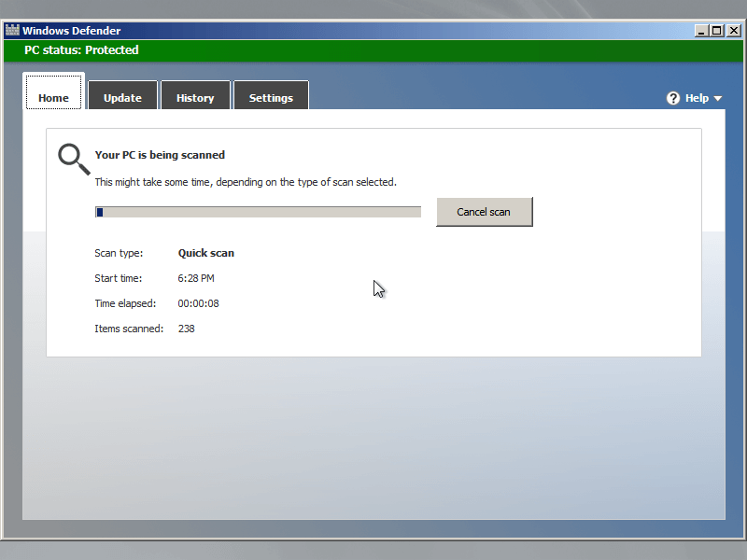
Task: Open the Settings tab
Action: pos(271,96)
